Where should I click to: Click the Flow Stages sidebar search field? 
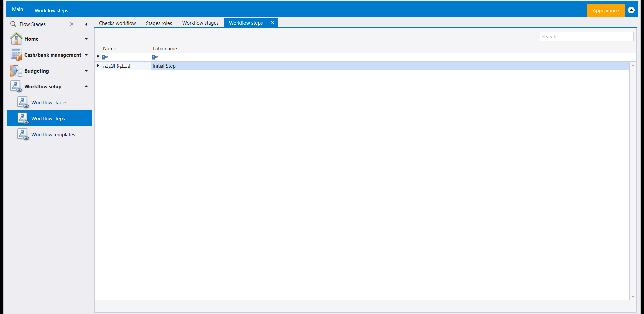(43, 24)
